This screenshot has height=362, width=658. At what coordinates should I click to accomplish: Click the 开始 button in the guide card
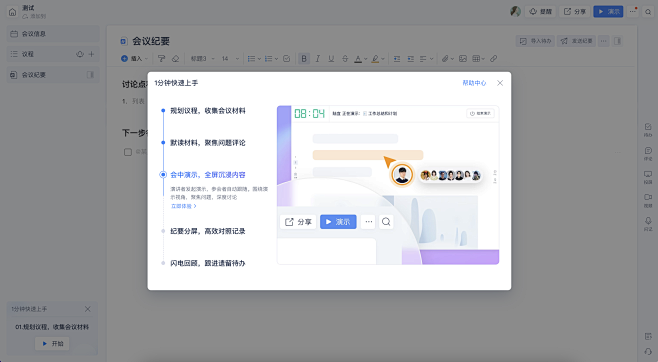click(x=52, y=344)
